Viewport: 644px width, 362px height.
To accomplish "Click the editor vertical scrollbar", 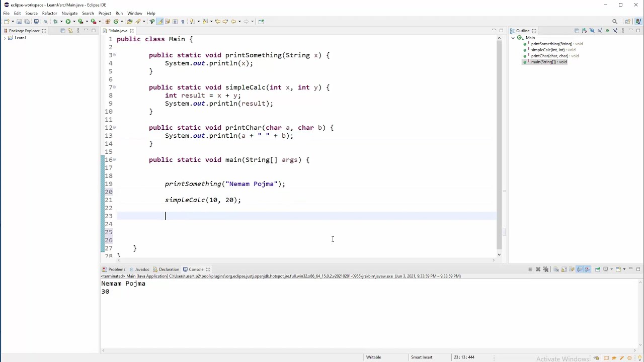I will pyautogui.click(x=499, y=145).
